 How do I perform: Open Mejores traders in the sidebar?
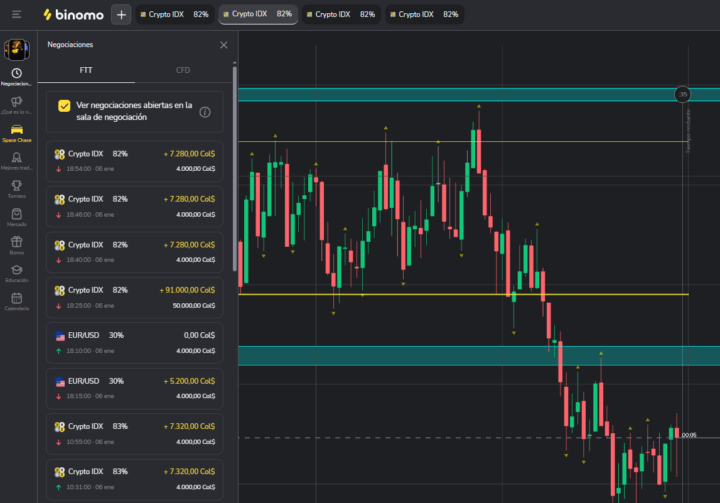coord(16,158)
